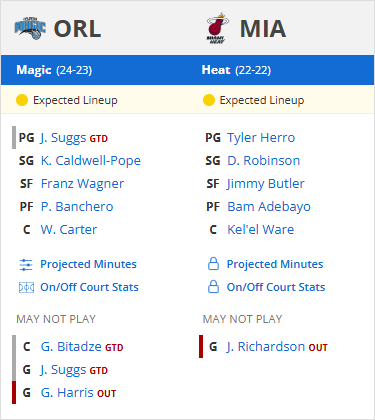Click the lock icon beside Heat On/Off Court Stats
The image size is (375, 420).
pos(213,287)
